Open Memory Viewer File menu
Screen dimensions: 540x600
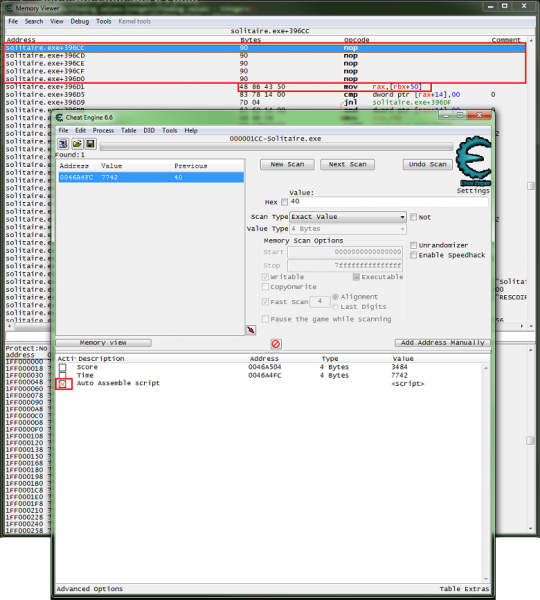click(13, 21)
